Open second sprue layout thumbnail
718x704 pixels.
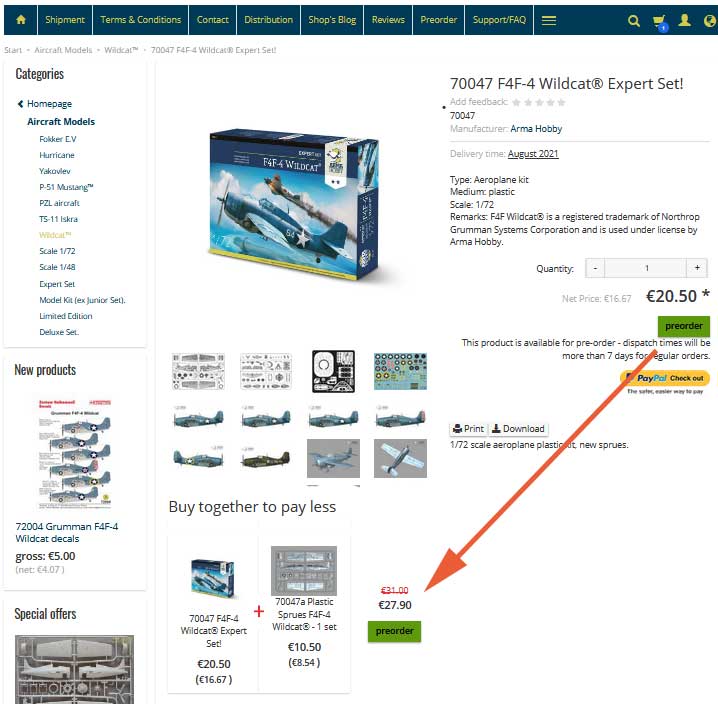pos(266,371)
